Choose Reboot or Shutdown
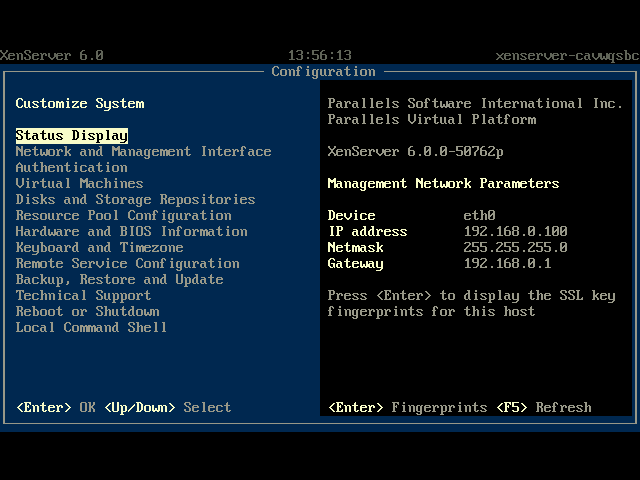 click(87, 311)
